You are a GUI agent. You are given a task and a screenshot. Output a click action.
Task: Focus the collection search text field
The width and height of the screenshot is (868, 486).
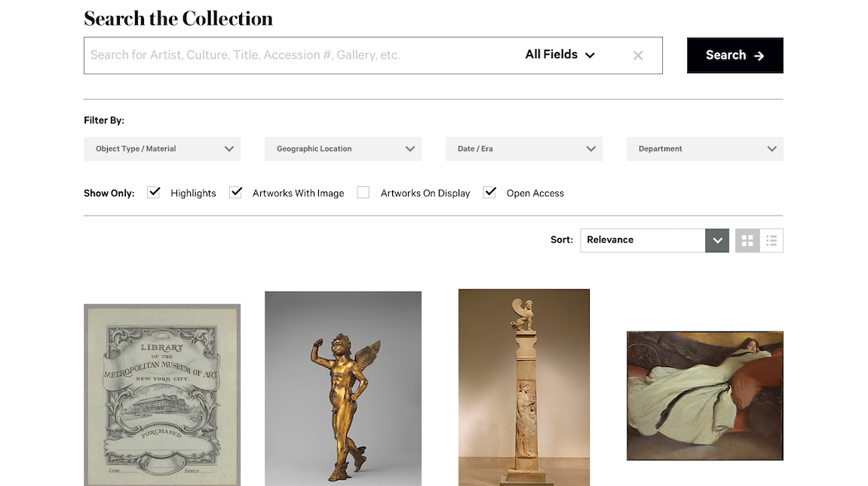point(302,55)
